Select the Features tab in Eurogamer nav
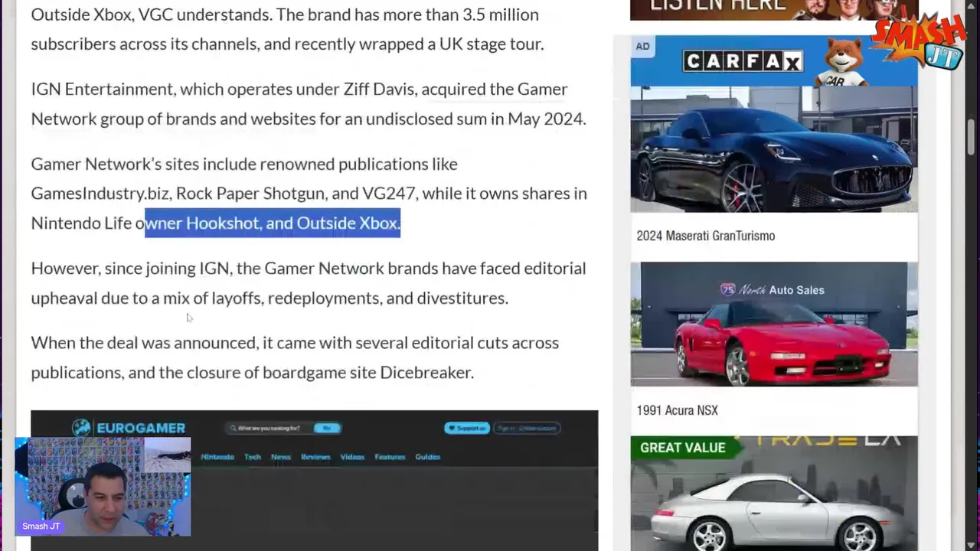This screenshot has width=980, height=551. pyautogui.click(x=390, y=457)
